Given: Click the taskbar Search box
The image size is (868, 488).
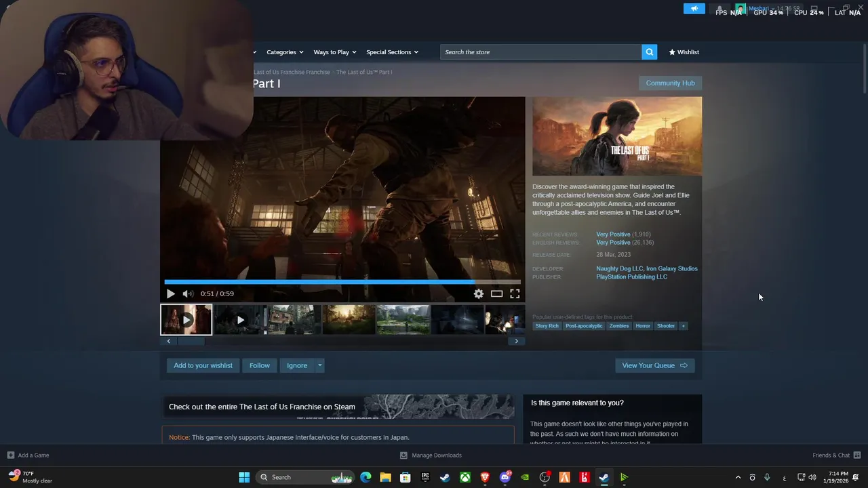Looking at the screenshot, I should click(x=307, y=477).
